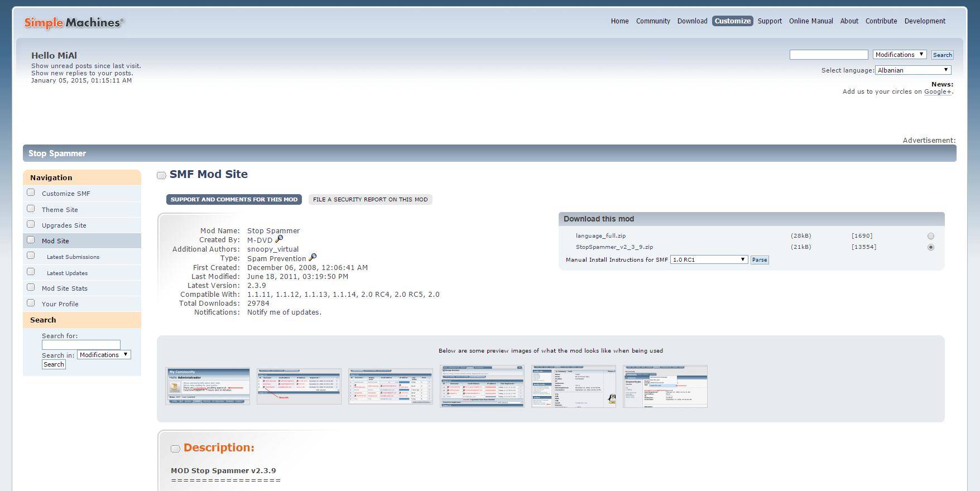Click the magnifier icon beside Spam Prevention
Image resolution: width=980 pixels, height=491 pixels.
(x=313, y=258)
